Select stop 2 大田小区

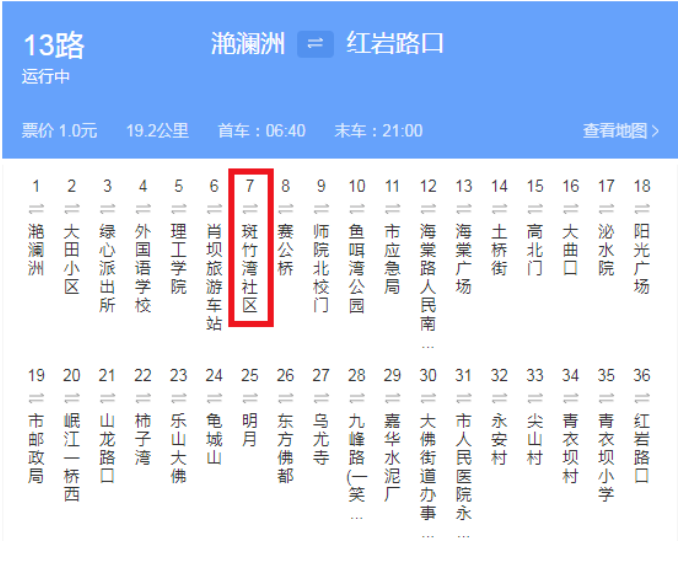71,259
